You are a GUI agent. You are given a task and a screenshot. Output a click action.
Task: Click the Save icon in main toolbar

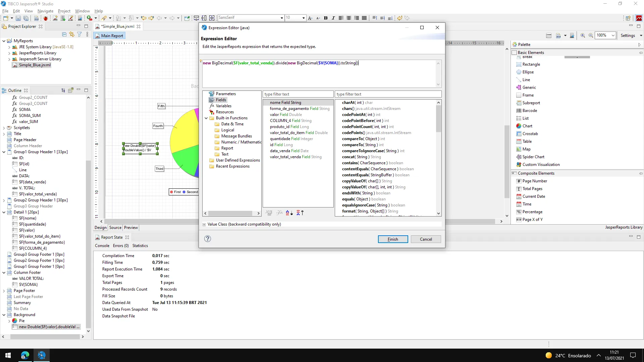click(18, 18)
